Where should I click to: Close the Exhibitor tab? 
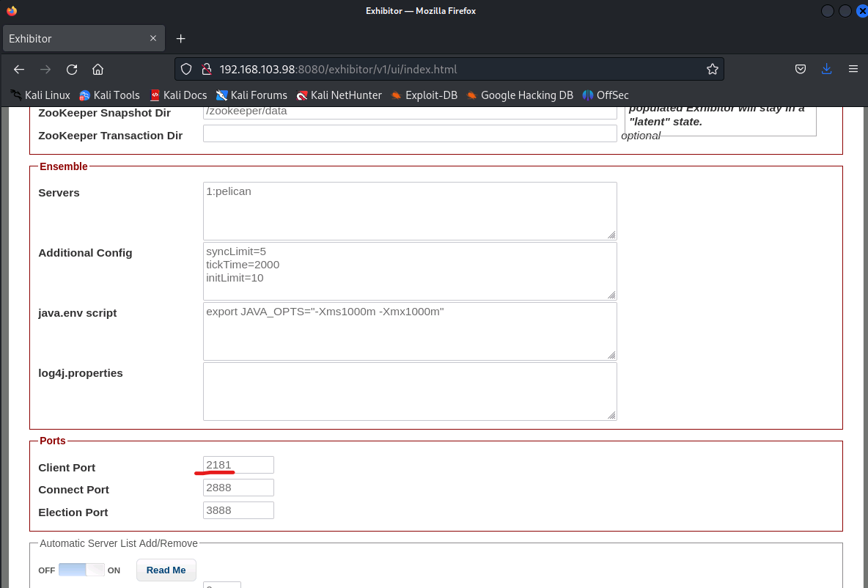coord(153,38)
